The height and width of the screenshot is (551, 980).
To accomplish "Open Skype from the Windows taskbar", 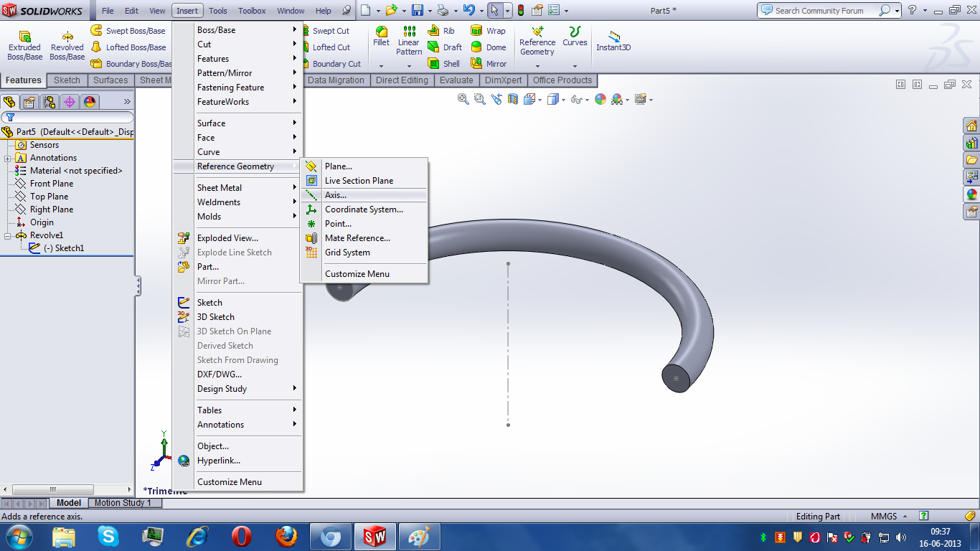I will click(x=108, y=536).
